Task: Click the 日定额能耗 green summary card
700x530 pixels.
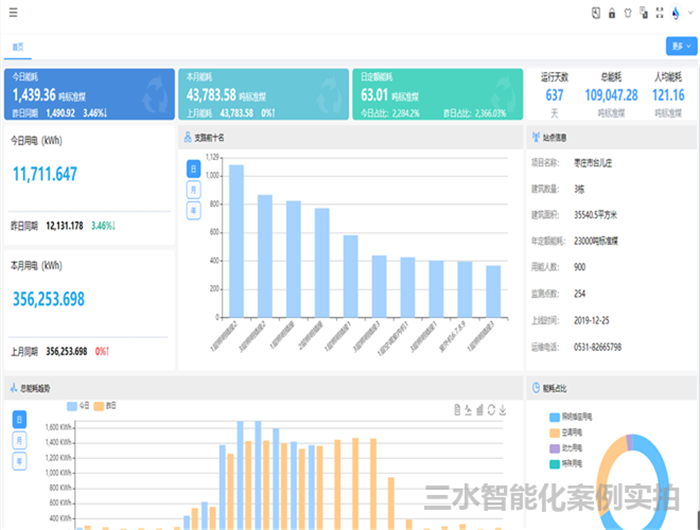Action: point(437,95)
